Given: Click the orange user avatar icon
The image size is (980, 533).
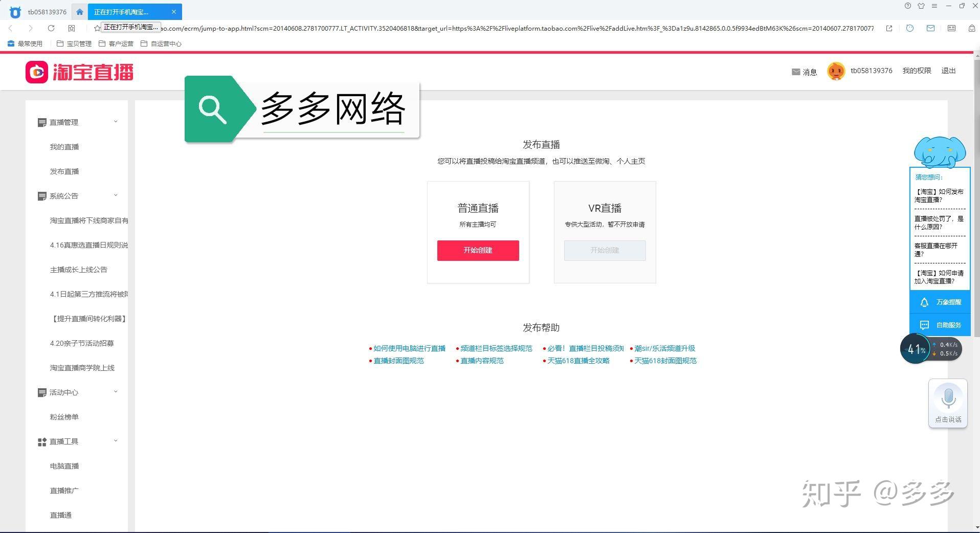Looking at the screenshot, I should pyautogui.click(x=836, y=71).
